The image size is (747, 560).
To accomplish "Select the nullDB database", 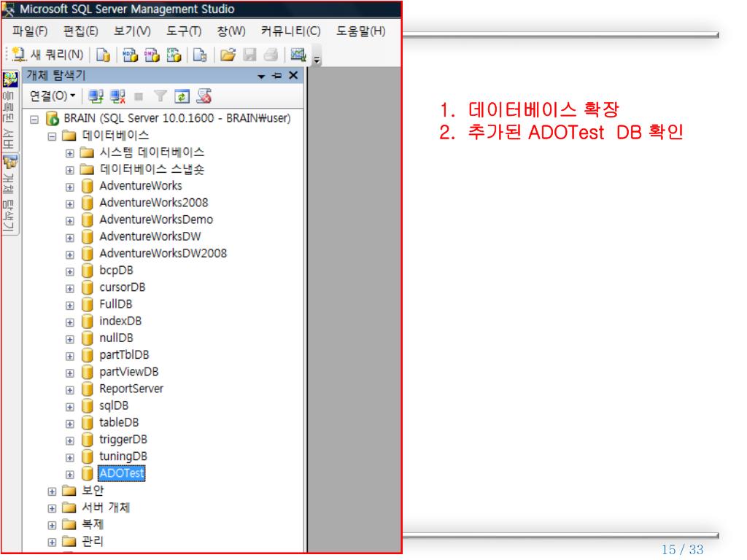I will 116,338.
